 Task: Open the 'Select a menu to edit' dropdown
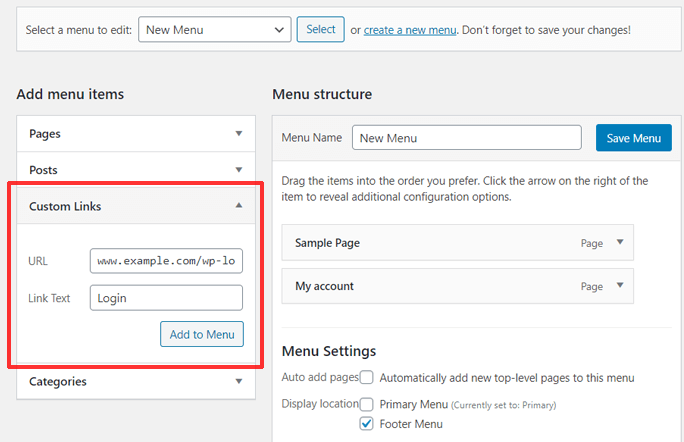click(215, 30)
